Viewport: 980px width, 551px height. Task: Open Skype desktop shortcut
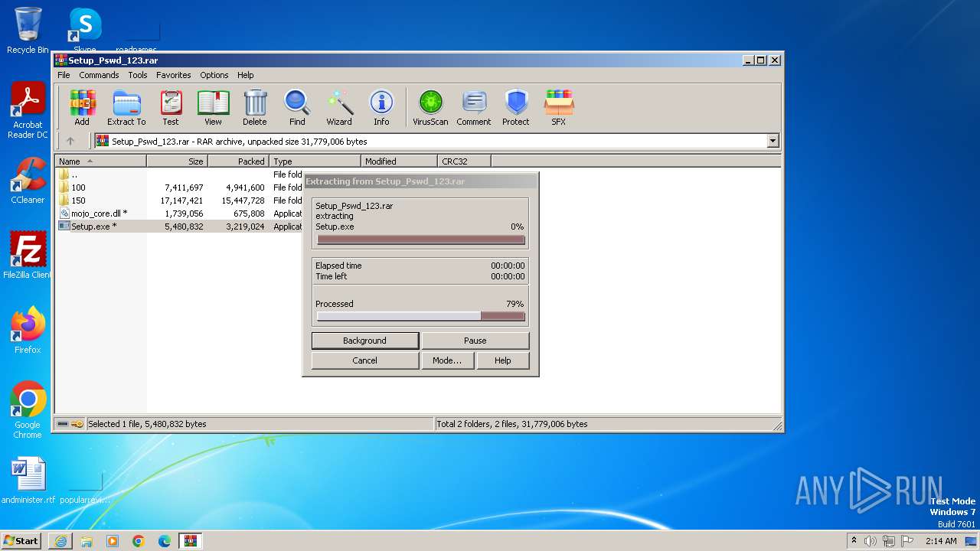point(84,31)
